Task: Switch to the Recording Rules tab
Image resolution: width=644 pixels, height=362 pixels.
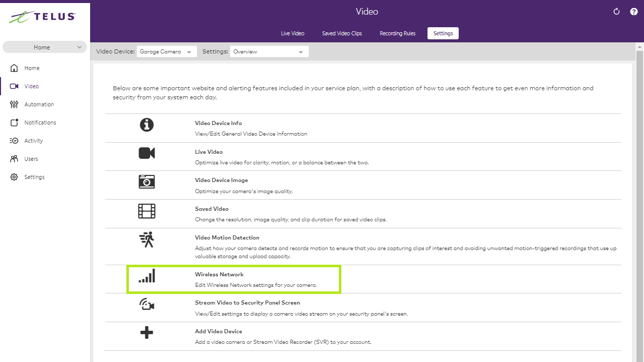Action: click(x=397, y=33)
